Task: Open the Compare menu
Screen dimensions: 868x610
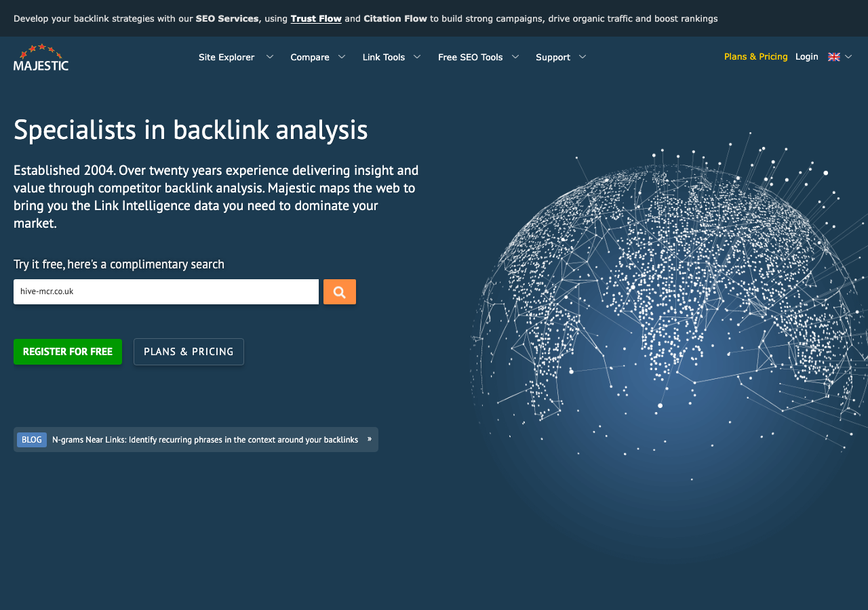Action: [310, 57]
